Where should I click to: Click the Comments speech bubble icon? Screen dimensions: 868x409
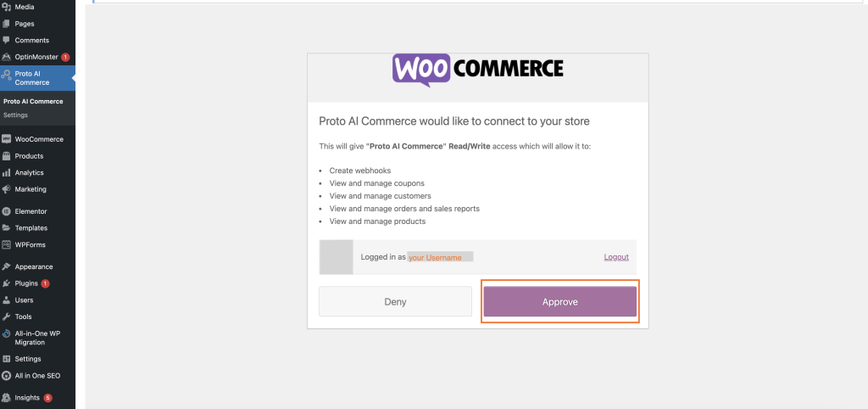pyautogui.click(x=6, y=41)
